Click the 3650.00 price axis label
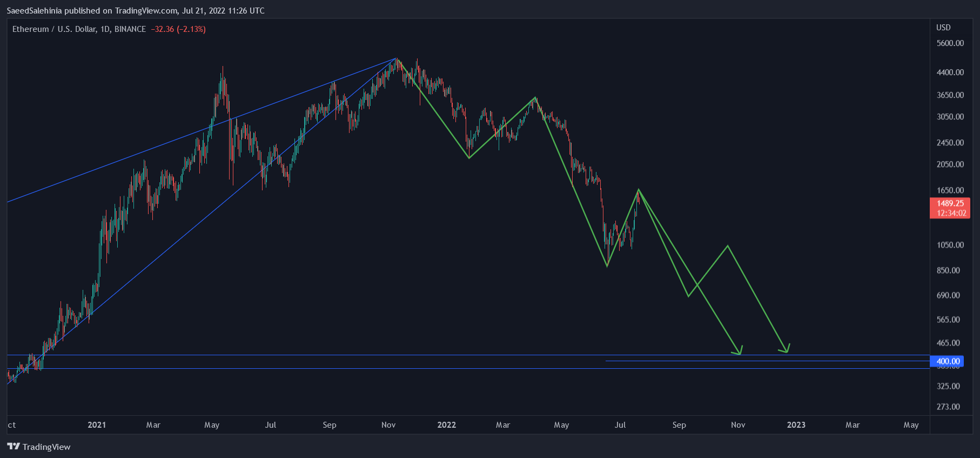980x458 pixels. [950, 95]
